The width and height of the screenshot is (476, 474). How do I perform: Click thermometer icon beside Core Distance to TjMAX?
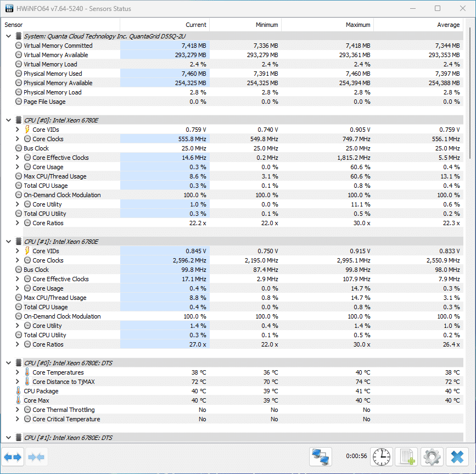click(x=27, y=382)
